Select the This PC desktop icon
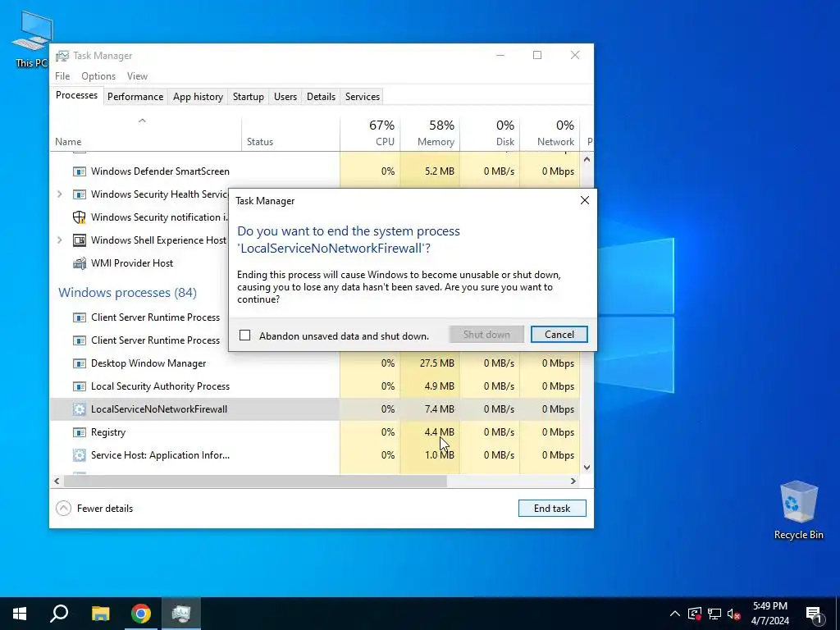 click(32, 40)
